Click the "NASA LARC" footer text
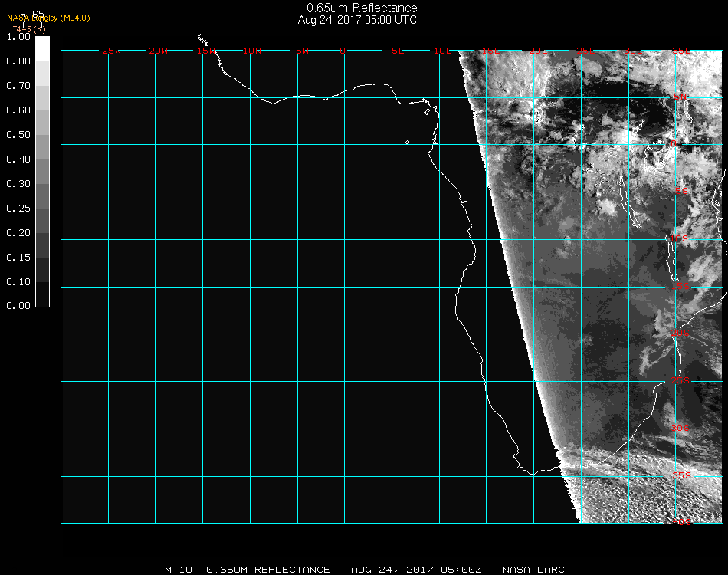The width and height of the screenshot is (728, 575). tap(533, 570)
